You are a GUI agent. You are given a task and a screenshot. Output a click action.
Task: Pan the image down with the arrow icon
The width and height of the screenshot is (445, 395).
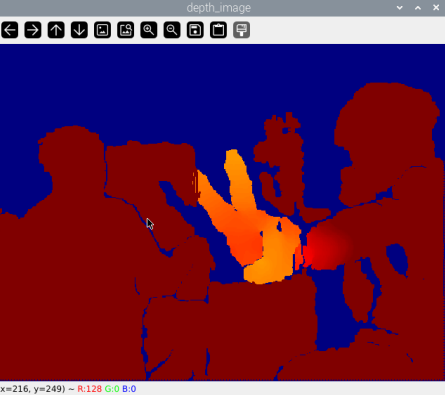tap(79, 30)
